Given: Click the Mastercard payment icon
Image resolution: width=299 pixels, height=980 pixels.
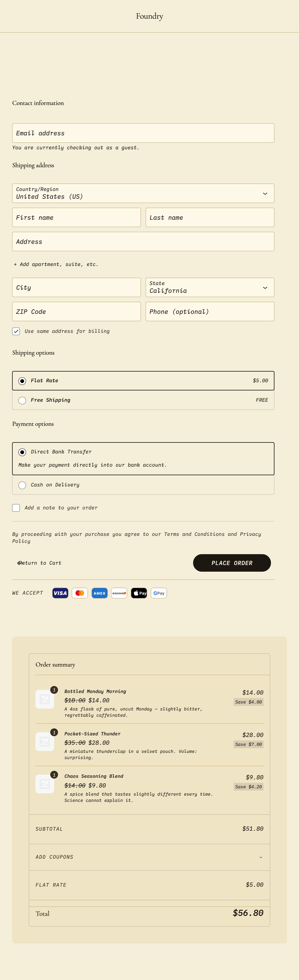Looking at the screenshot, I should click(80, 593).
